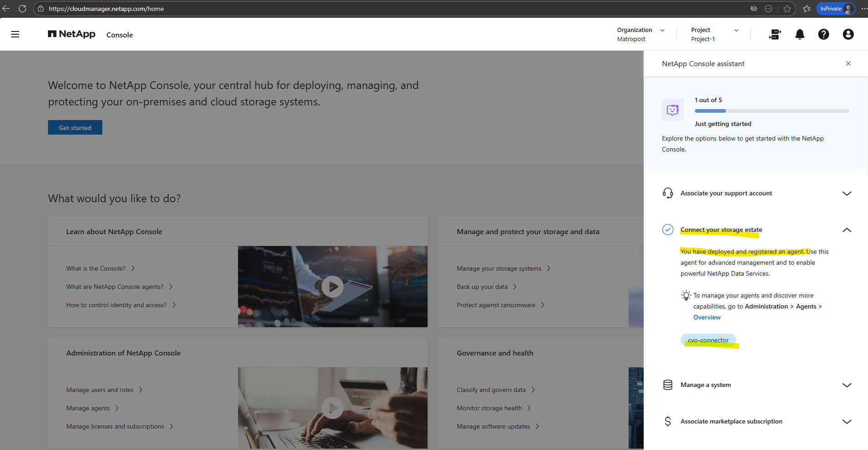Open What is the Console? link
The width and height of the screenshot is (868, 450).
click(101, 268)
